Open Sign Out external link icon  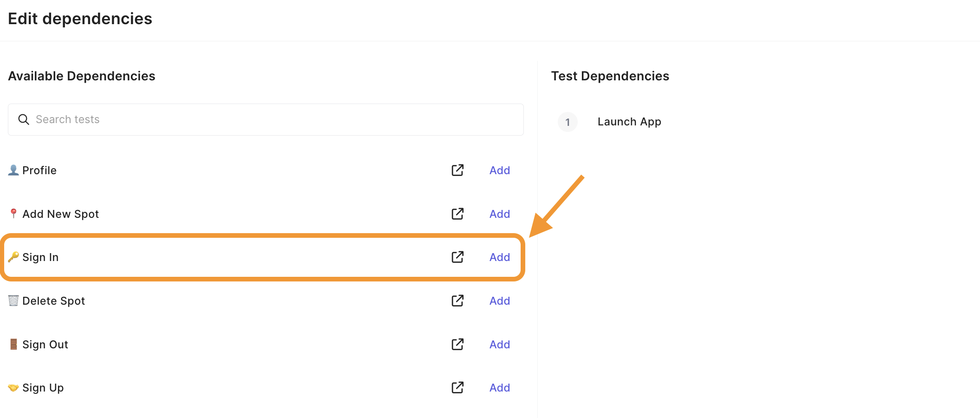pos(458,344)
